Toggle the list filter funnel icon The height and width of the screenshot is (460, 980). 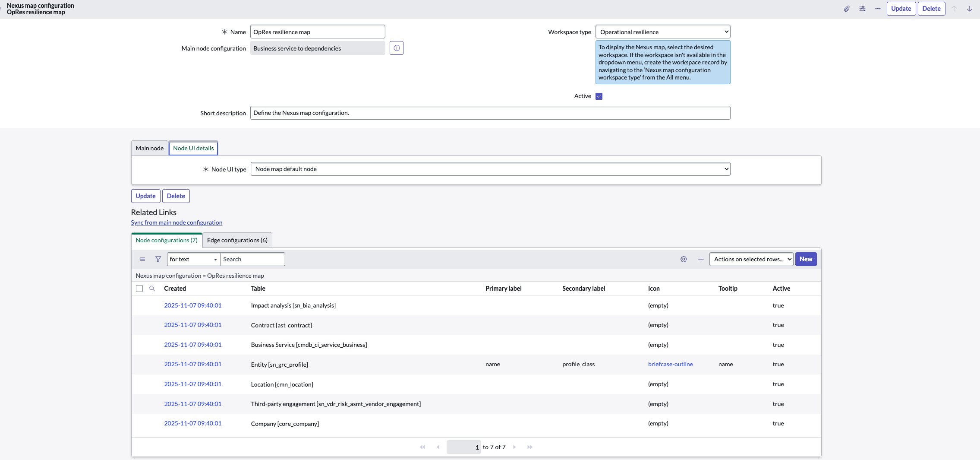(158, 259)
